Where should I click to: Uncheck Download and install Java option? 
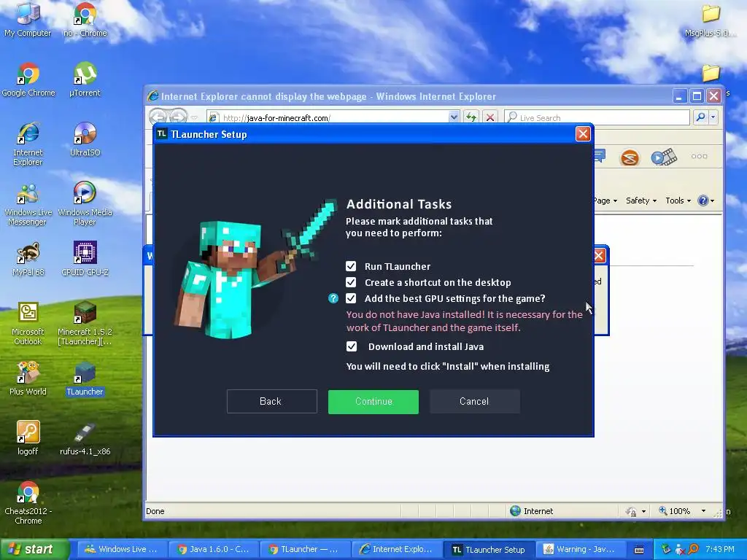coord(351,346)
